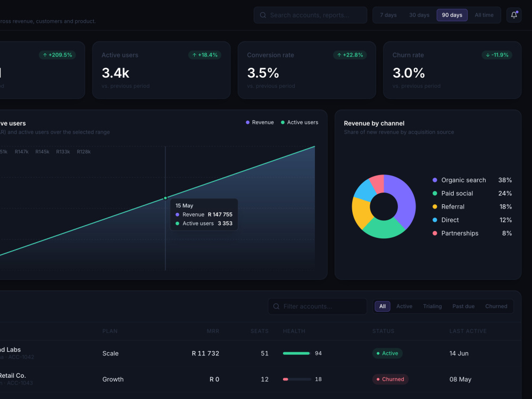Toggle the Revenue legend series
This screenshot has height=399, width=532.
click(x=260, y=122)
